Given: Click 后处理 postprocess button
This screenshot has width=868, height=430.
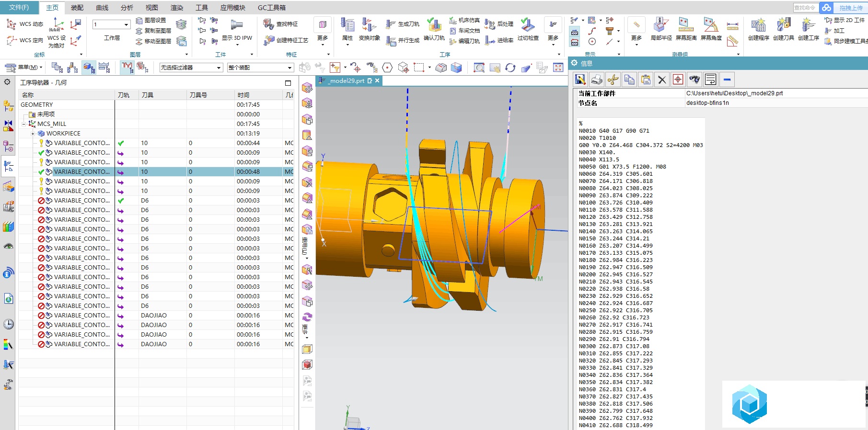Looking at the screenshot, I should (x=499, y=24).
